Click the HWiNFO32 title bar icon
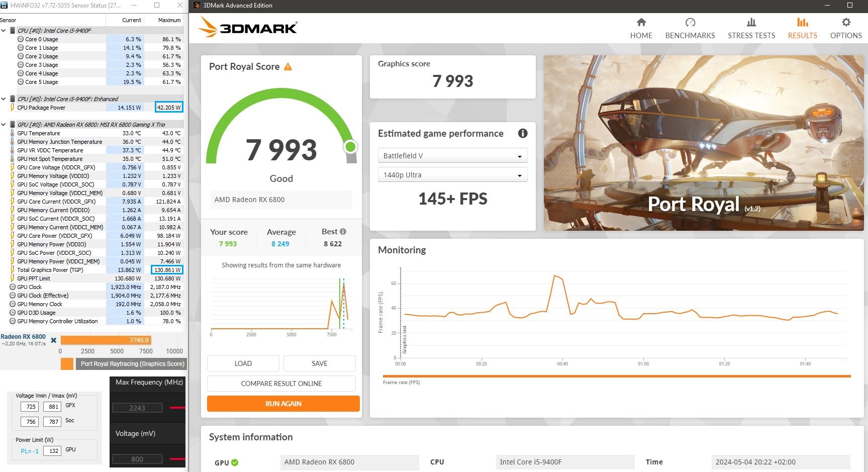This screenshot has width=868, height=472. click(5, 6)
